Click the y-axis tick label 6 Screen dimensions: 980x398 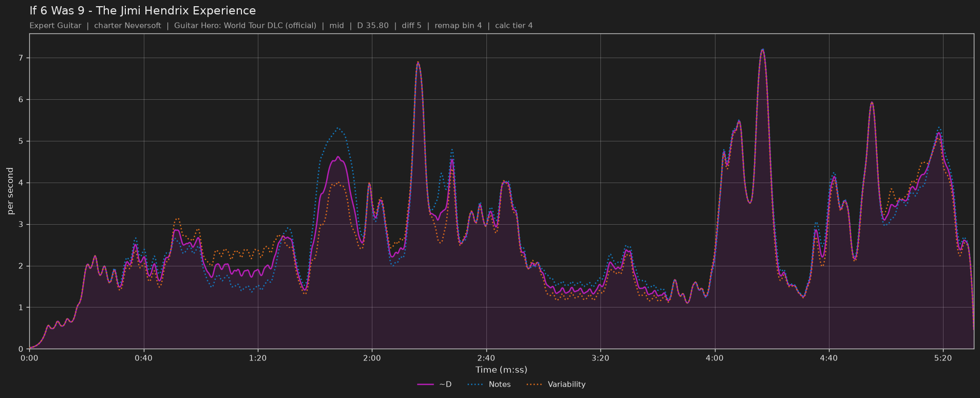(21, 100)
